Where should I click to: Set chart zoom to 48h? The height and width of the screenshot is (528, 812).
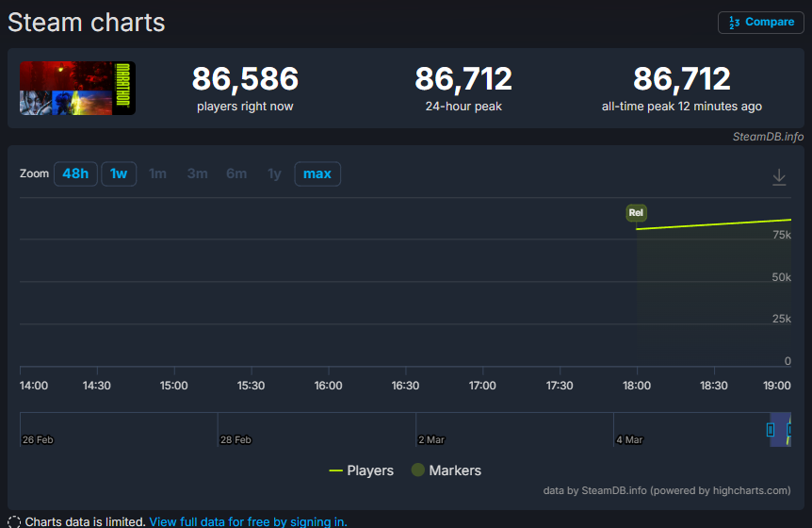click(75, 173)
